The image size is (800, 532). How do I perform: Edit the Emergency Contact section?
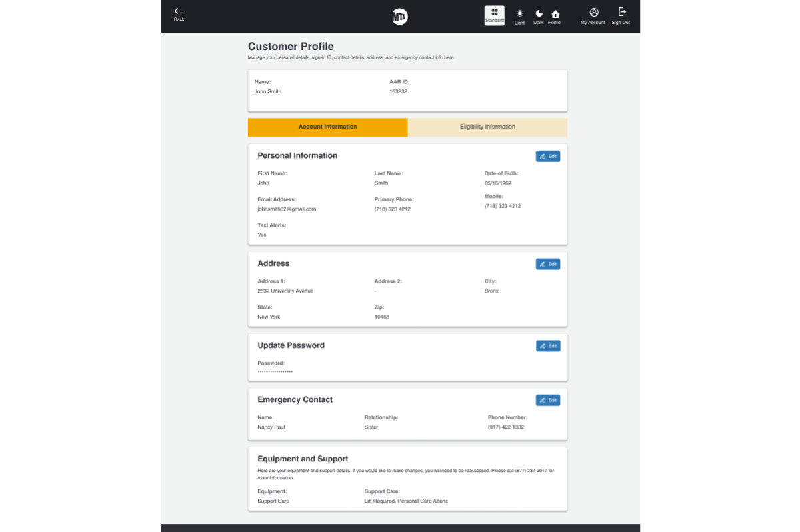point(547,400)
